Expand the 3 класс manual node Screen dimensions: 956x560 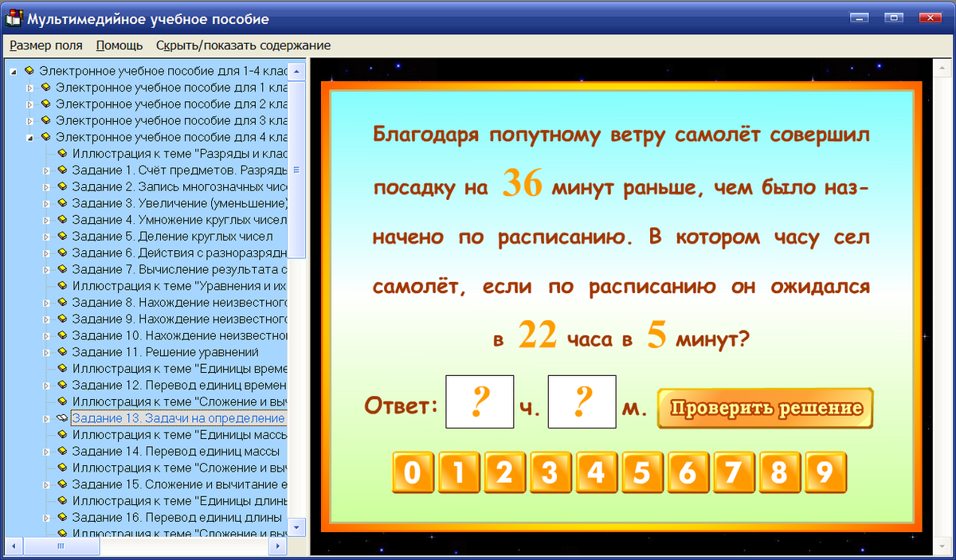pos(30,121)
